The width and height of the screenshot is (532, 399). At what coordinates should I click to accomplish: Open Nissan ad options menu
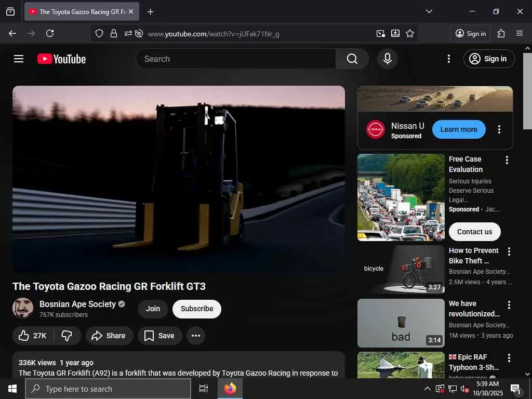499,129
